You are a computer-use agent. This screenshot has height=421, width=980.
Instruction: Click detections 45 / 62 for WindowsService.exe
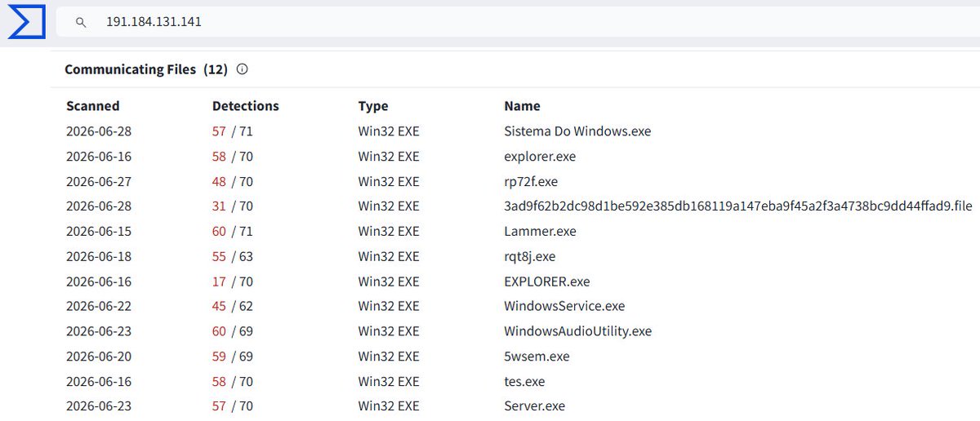tap(233, 307)
